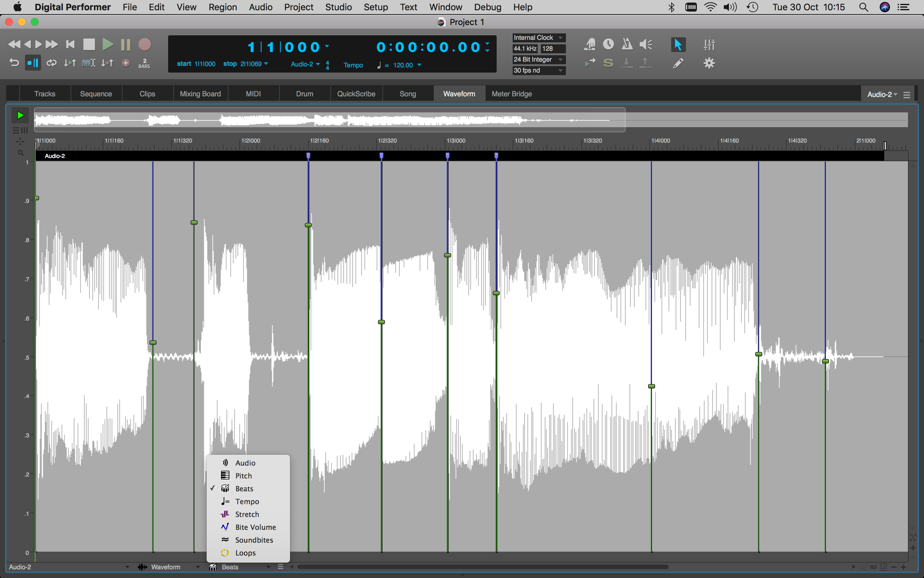
Task: Choose Tempo in the edit layer menu
Action: [248, 502]
